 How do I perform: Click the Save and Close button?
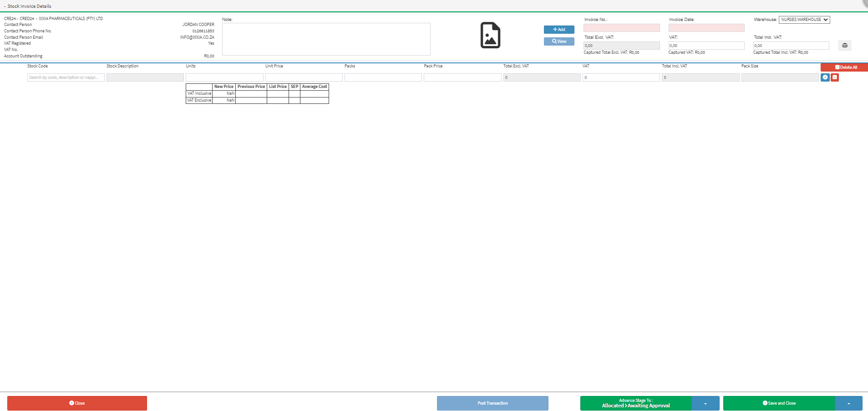coord(779,403)
